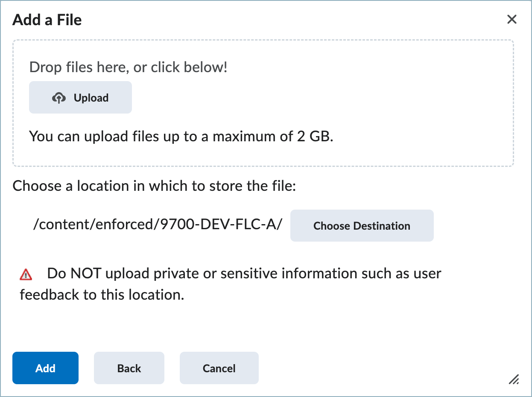Click the icon inside the Upload button
The image size is (532, 397).
click(59, 97)
